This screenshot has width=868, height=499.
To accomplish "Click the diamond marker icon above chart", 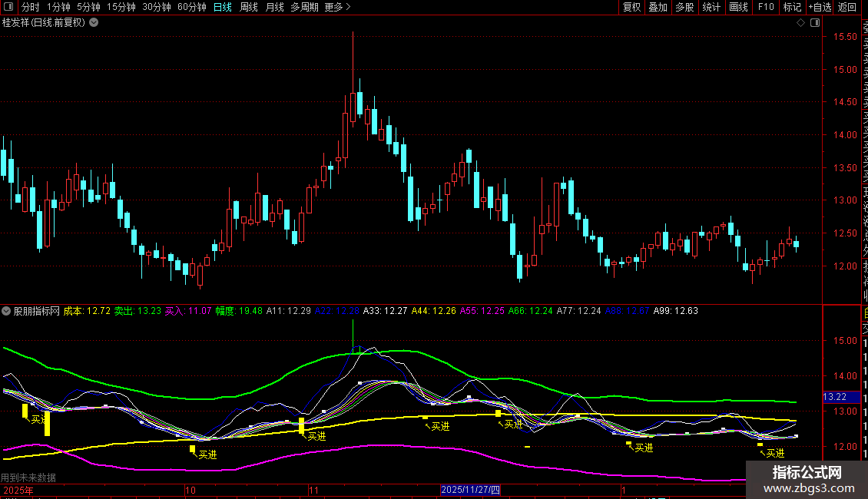I will pyautogui.click(x=800, y=23).
